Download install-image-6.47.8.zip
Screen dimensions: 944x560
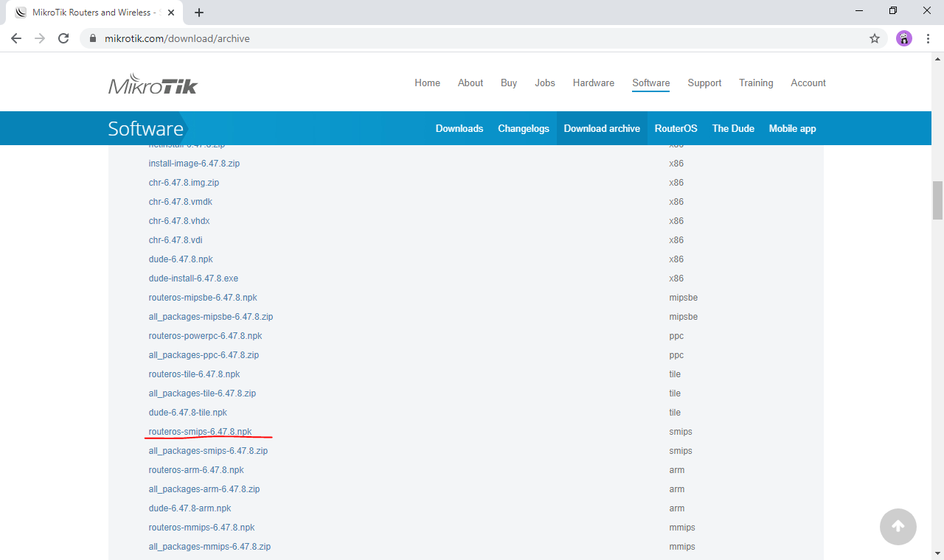[x=194, y=164]
